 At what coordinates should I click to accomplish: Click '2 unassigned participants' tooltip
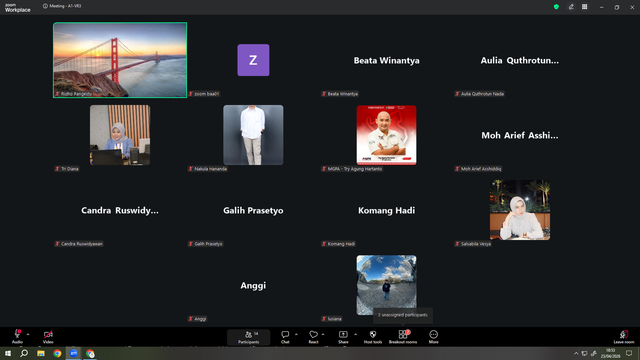402,315
